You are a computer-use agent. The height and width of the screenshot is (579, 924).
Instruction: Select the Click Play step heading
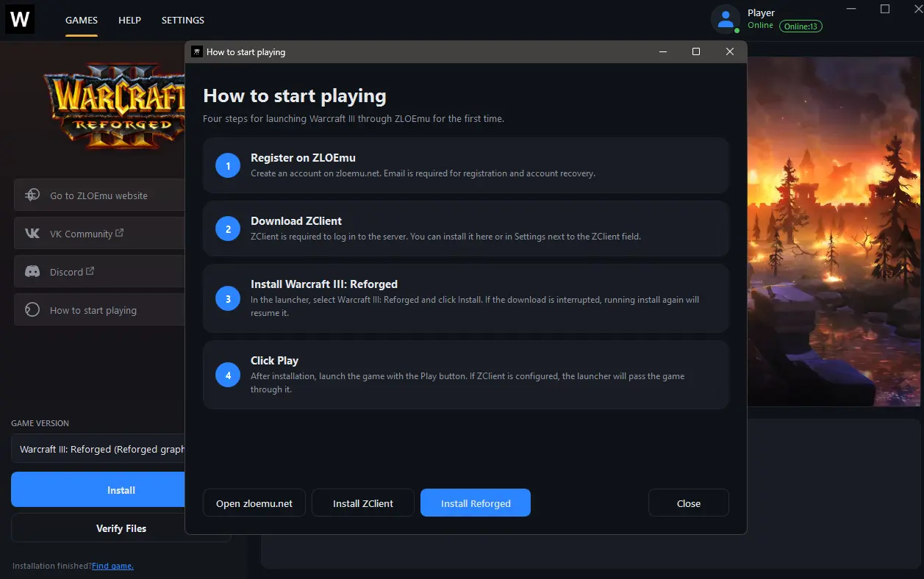(274, 361)
